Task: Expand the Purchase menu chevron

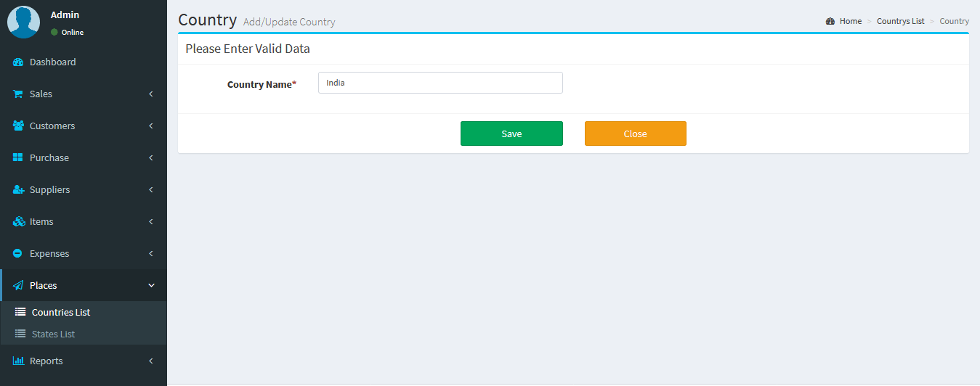Action: pos(151,157)
